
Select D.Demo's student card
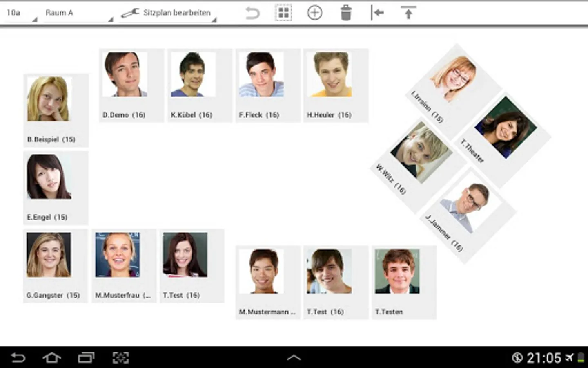pyautogui.click(x=131, y=85)
